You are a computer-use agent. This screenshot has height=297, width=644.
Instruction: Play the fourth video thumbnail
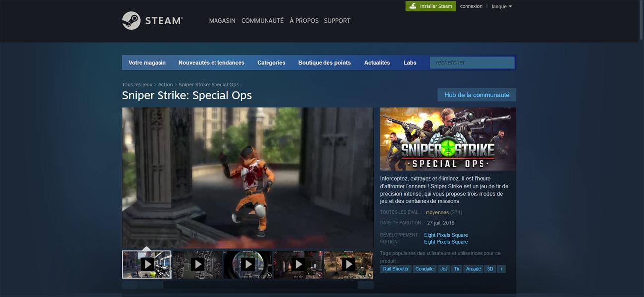[x=298, y=264]
